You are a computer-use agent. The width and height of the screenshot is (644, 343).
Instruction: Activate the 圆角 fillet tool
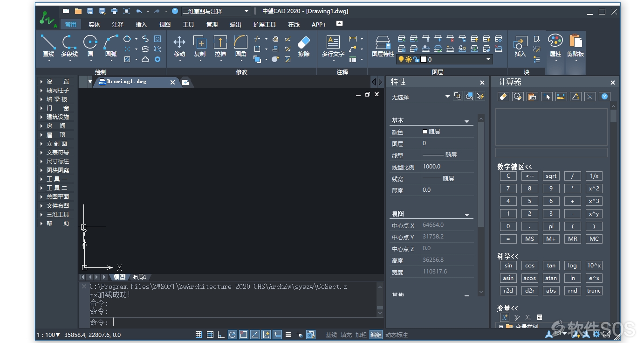pos(241,46)
